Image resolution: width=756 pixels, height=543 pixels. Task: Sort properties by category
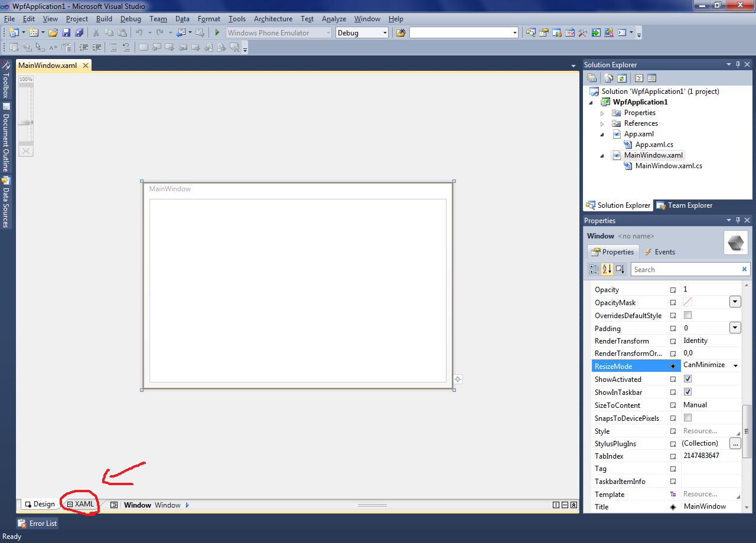click(594, 269)
